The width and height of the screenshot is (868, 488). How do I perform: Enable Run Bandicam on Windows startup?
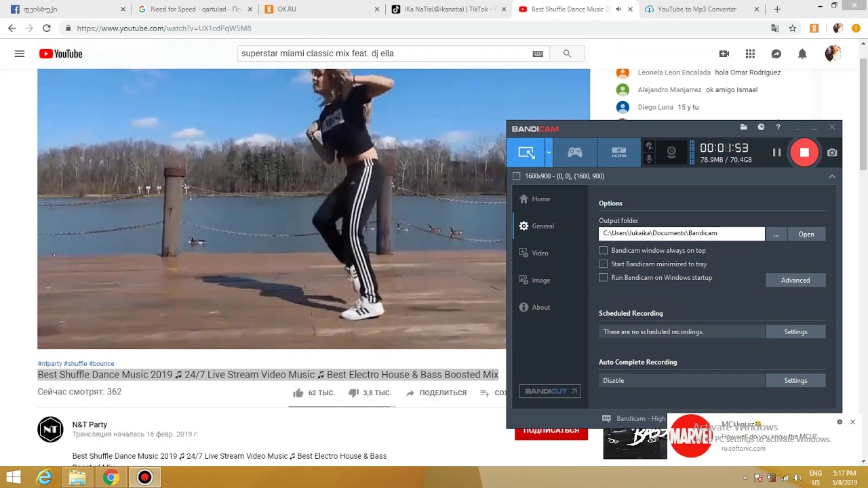603,277
